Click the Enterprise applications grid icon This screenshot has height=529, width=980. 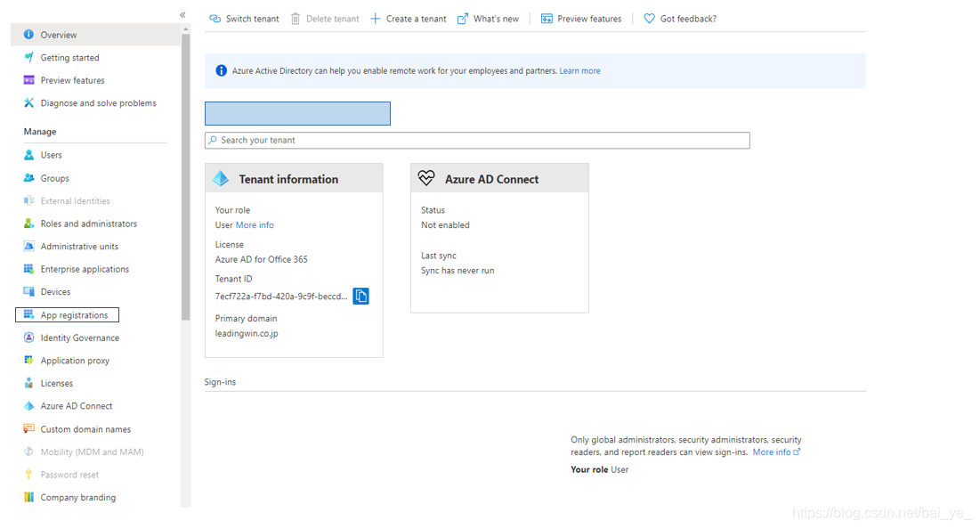click(28, 269)
